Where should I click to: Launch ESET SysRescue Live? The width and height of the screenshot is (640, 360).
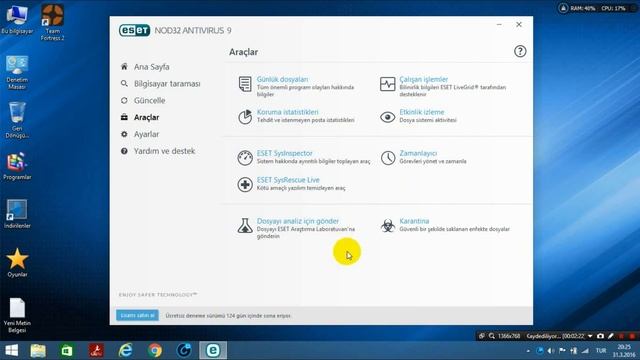(x=288, y=180)
